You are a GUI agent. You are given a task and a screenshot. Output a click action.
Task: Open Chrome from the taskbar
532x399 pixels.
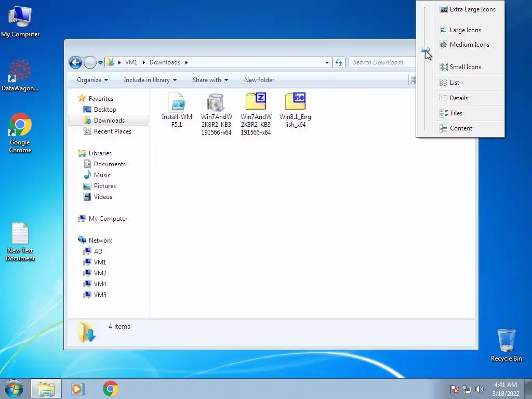[110, 389]
